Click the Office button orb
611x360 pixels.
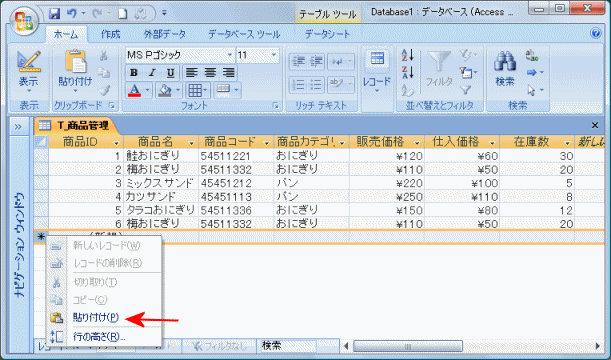(24, 21)
